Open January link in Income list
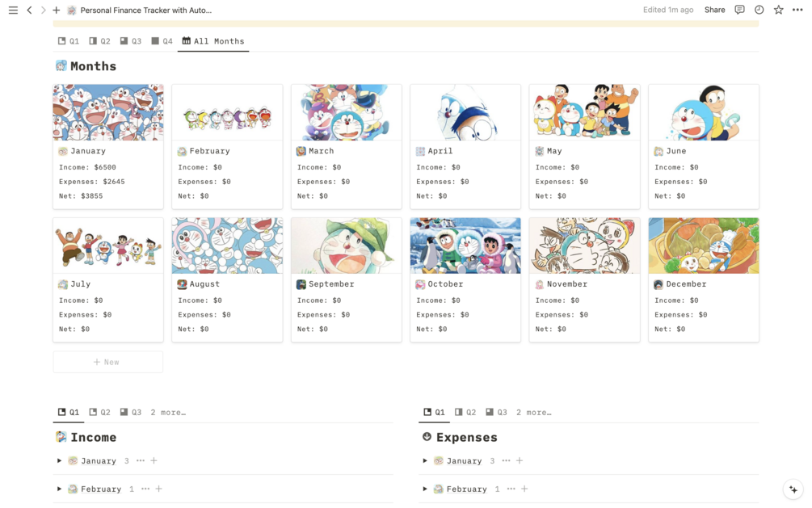Screen dimensions: 812x508 click(99, 461)
